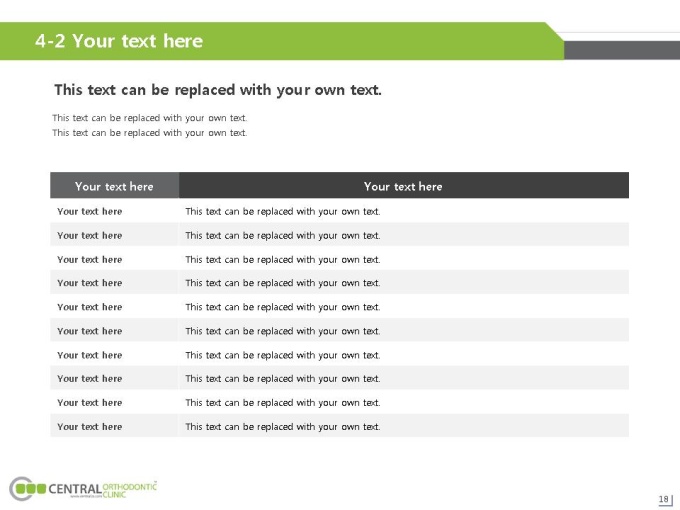Select the green title banner '4-2 Your text here'
Image resolution: width=680 pixels, height=510 pixels.
coord(282,41)
